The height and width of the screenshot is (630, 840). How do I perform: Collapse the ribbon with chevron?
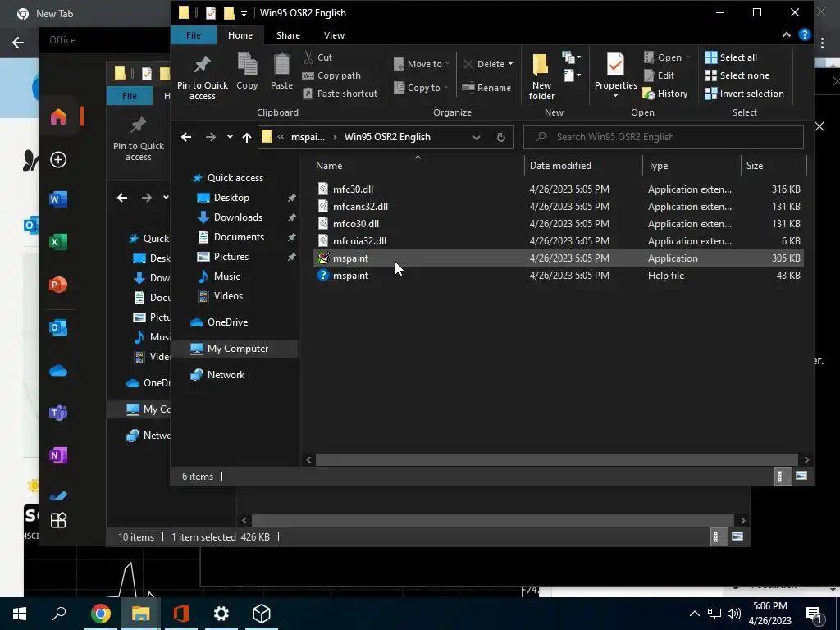click(787, 34)
